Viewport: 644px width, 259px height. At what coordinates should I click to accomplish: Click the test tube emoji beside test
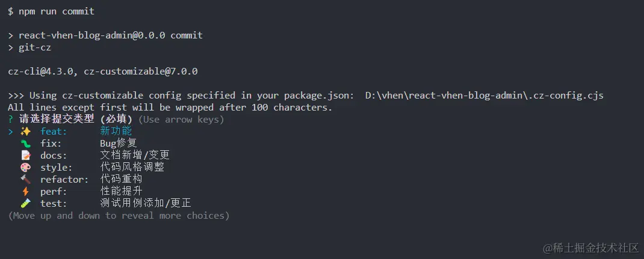coord(25,203)
